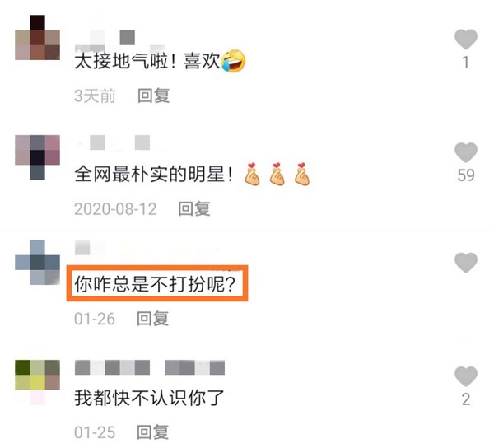Reply to the 01-26 comment
The width and height of the screenshot is (494, 448).
152,319
